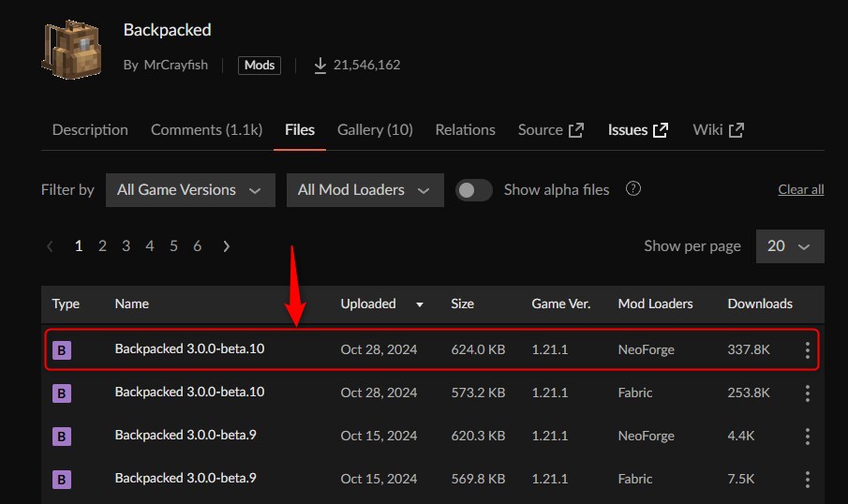Click the Size column header

tap(462, 304)
